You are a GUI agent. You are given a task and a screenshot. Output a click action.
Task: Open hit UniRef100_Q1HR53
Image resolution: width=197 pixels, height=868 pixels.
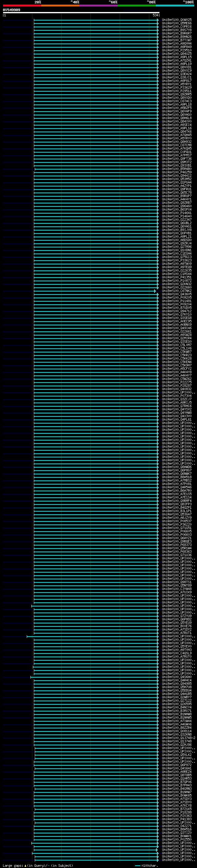177,778
